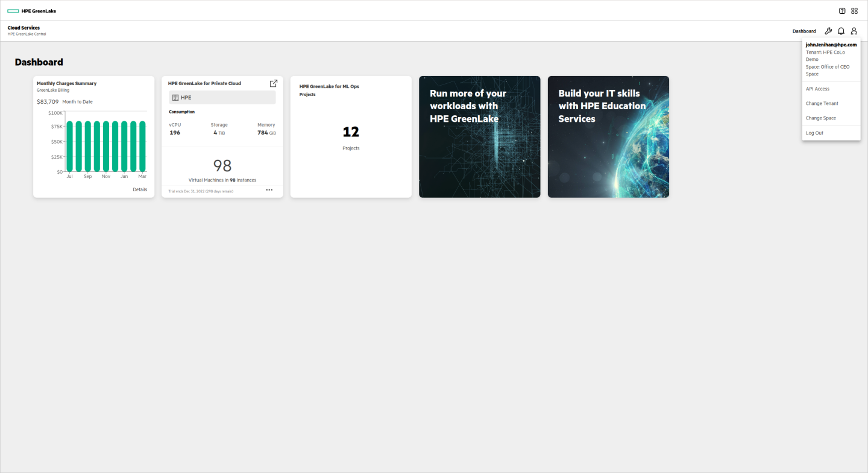This screenshot has width=868, height=473.
Task: Open the three-dots menu on Private Cloud card
Action: click(269, 190)
